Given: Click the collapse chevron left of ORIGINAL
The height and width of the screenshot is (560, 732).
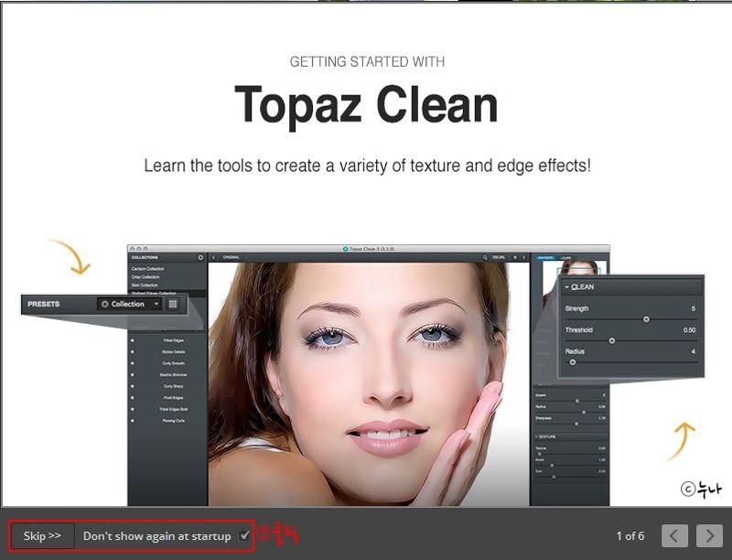Looking at the screenshot, I should tap(214, 258).
